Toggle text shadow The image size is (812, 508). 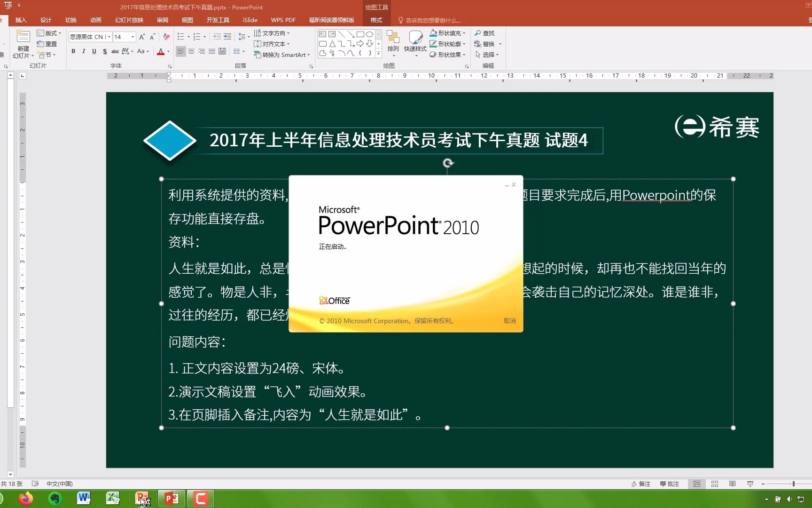click(104, 51)
